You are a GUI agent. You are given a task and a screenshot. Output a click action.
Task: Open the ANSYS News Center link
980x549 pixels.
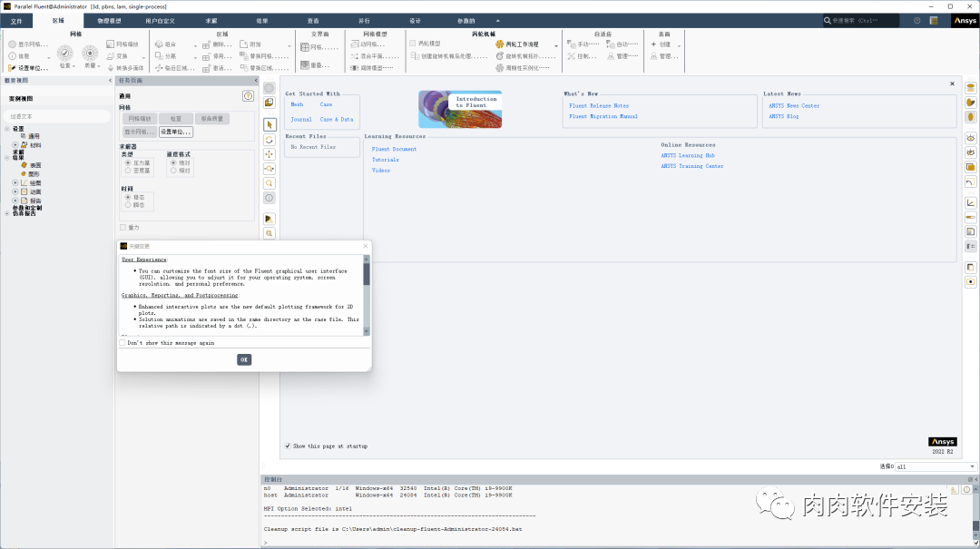[x=794, y=105]
